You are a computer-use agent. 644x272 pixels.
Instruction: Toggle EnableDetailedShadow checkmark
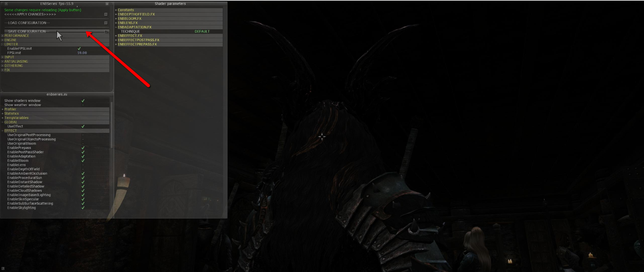[x=83, y=187]
